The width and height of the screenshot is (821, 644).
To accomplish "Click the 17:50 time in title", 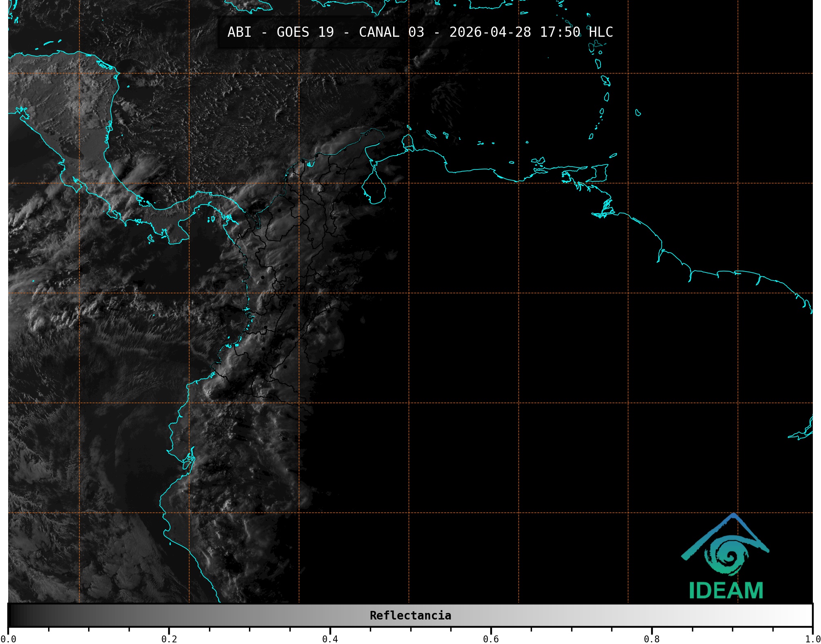I will pyautogui.click(x=560, y=32).
